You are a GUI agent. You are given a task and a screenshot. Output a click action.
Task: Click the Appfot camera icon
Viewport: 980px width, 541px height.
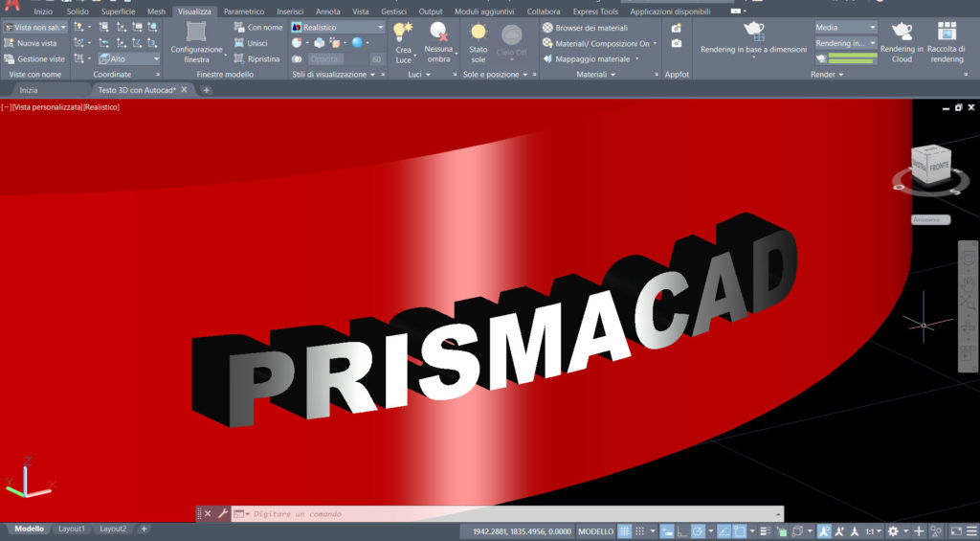click(x=677, y=43)
